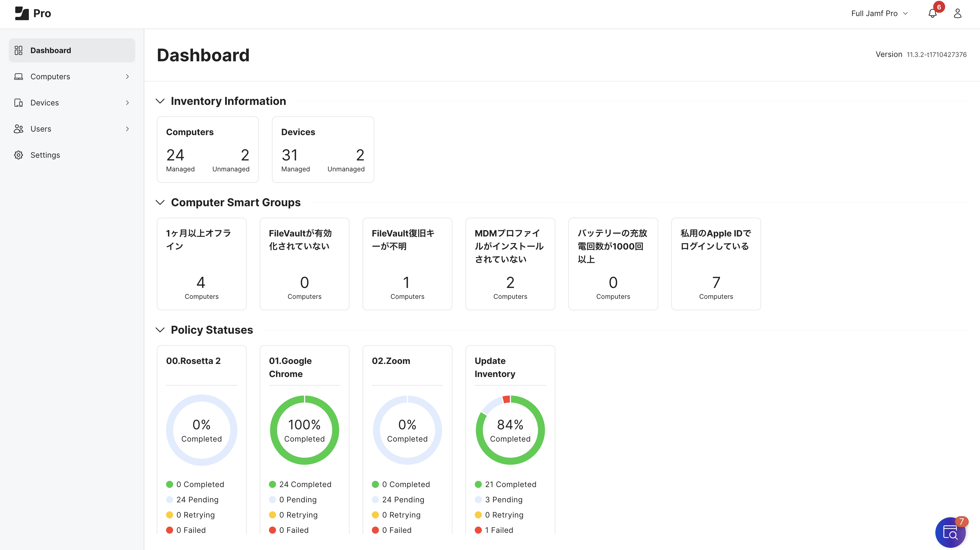Image resolution: width=980 pixels, height=550 pixels.
Task: Click the Update Inventory 84% progress ring
Action: click(x=510, y=430)
